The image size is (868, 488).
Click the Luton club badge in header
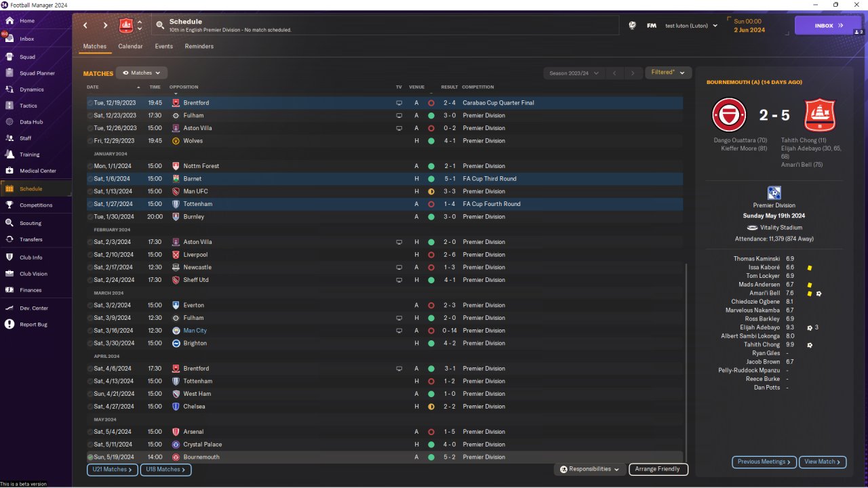pyautogui.click(x=126, y=26)
